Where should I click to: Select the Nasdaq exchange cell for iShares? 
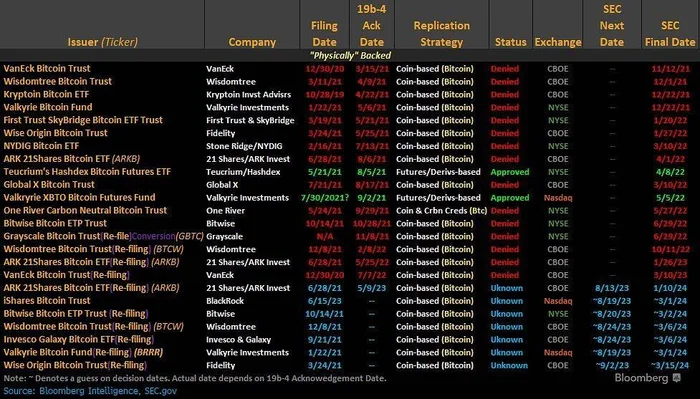[x=558, y=301]
